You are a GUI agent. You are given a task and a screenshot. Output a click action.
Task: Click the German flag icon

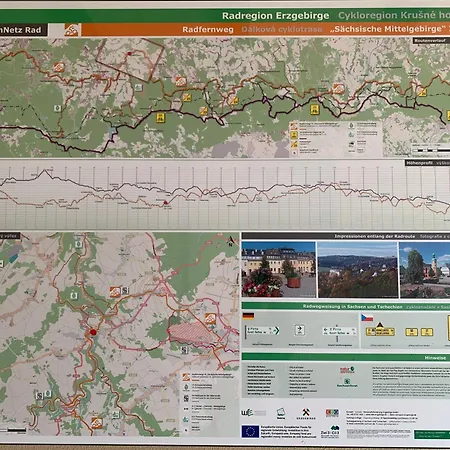pyautogui.click(x=249, y=316)
